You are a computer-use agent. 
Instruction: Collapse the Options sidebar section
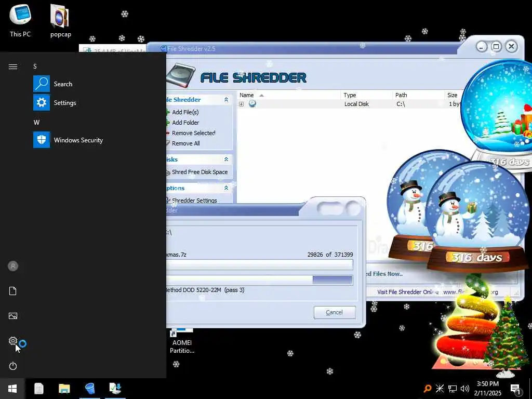click(x=227, y=188)
